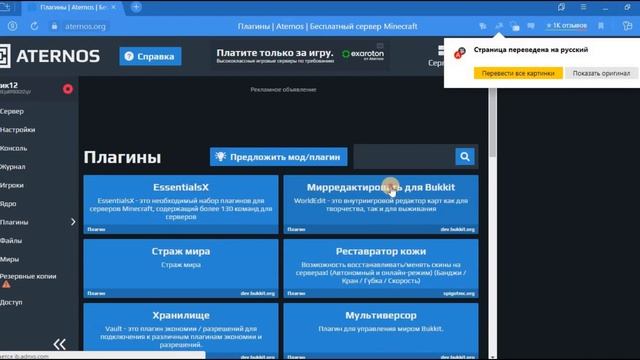640x360 pixels.
Task: Click the magnifier search button
Action: click(x=465, y=157)
